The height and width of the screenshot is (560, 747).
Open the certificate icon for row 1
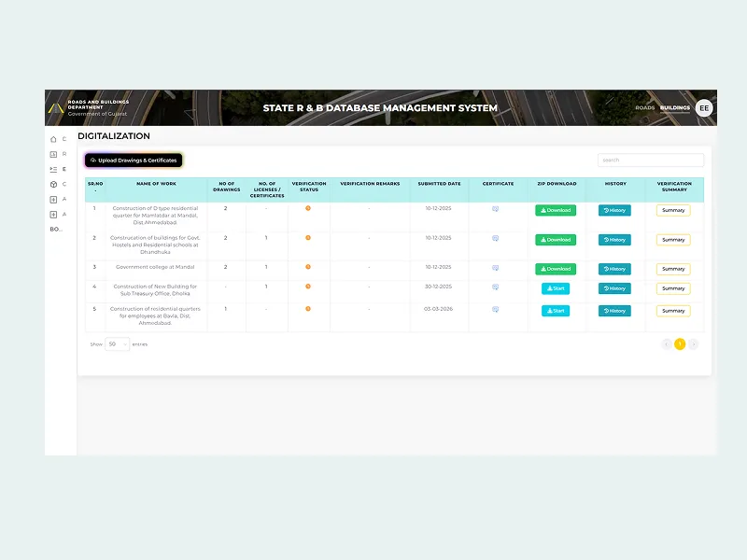tap(495, 209)
